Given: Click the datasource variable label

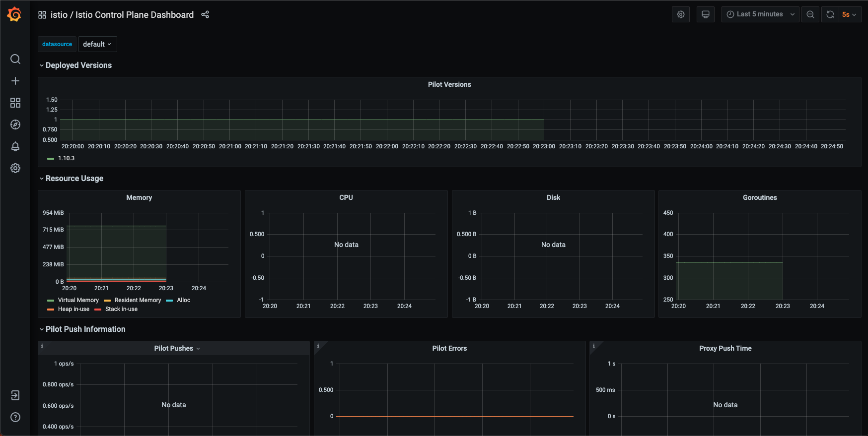Looking at the screenshot, I should [x=57, y=44].
